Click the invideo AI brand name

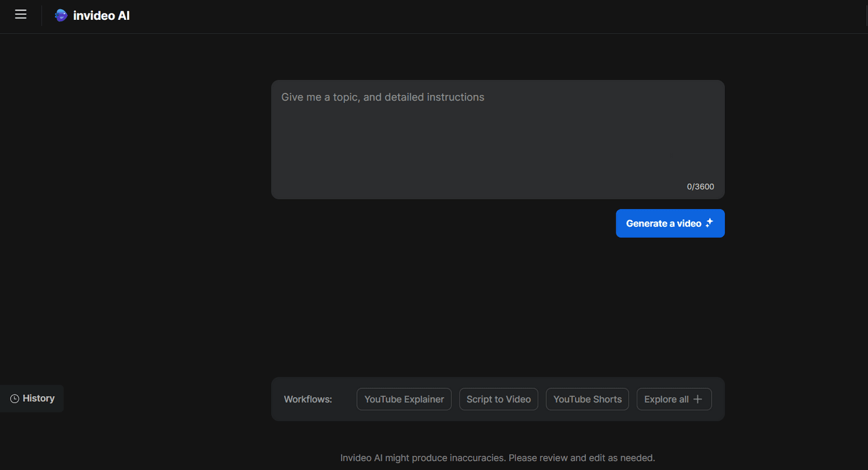[x=101, y=15]
